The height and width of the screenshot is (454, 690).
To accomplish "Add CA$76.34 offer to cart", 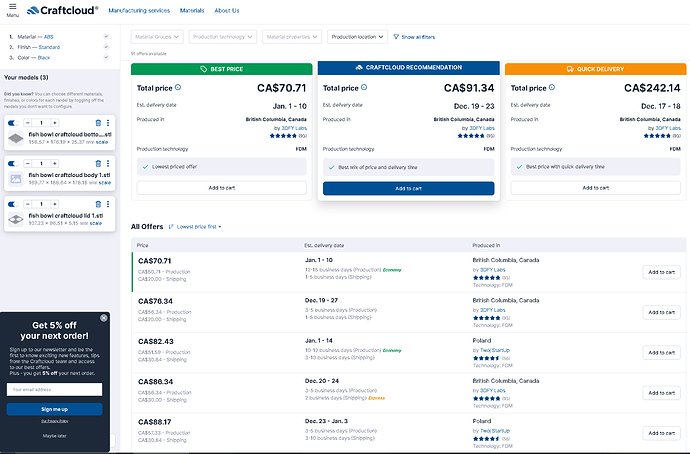I will 661,312.
